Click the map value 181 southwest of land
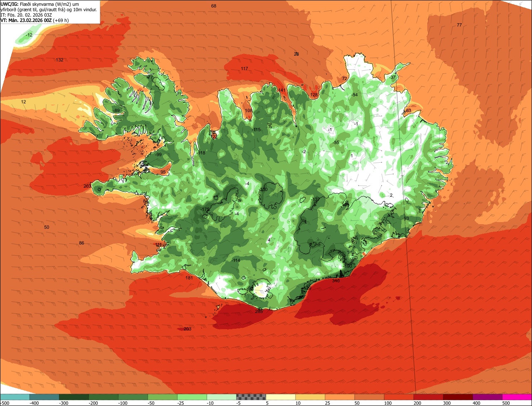Image resolution: width=532 pixels, height=406 pixels. coord(189,278)
